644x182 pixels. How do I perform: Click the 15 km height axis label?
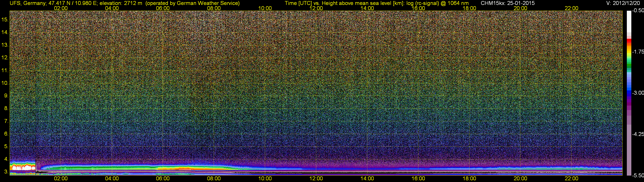click(x=5, y=20)
